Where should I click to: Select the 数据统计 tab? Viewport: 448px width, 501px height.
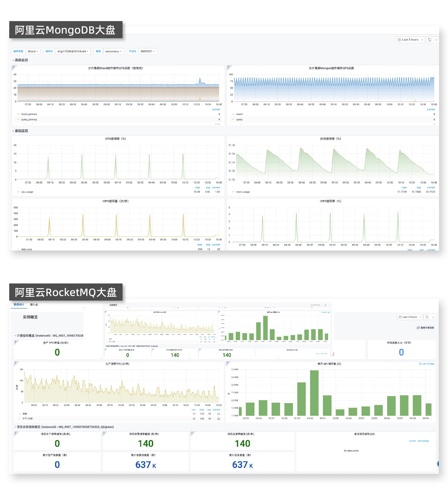19,305
